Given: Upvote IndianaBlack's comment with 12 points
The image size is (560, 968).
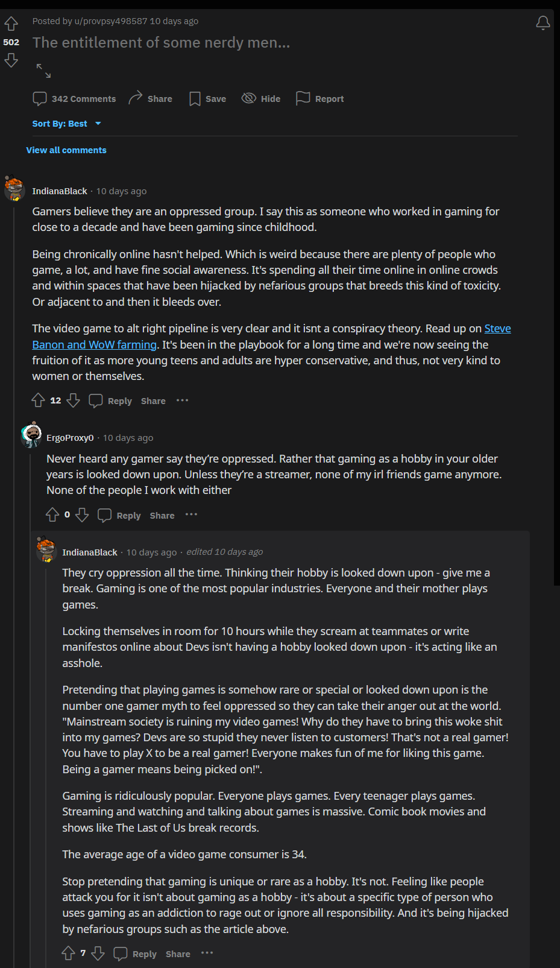Looking at the screenshot, I should coord(38,400).
